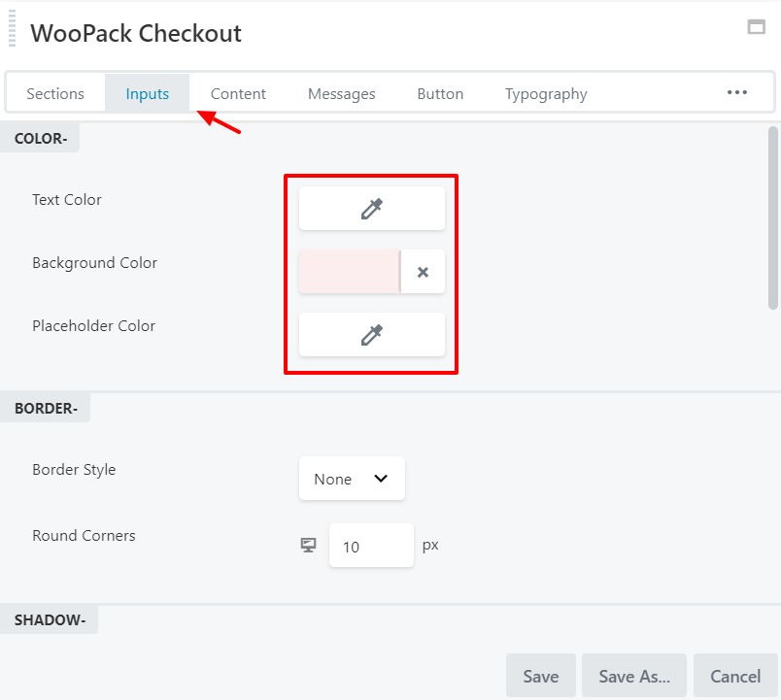The height and width of the screenshot is (700, 781).
Task: Click the Background Color label
Action: (94, 263)
